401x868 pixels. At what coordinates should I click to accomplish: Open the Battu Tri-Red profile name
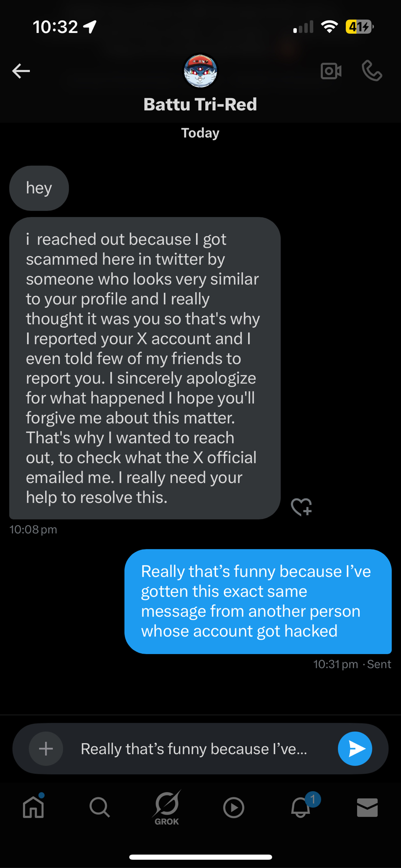tap(200, 105)
